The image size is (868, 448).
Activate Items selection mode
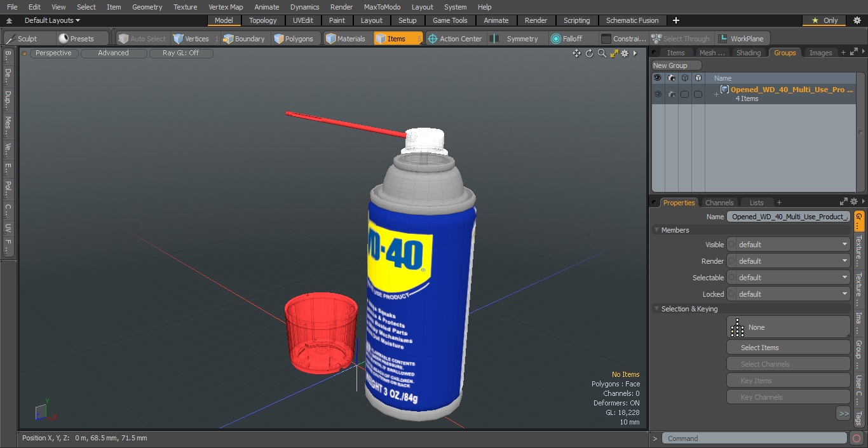[x=397, y=39]
